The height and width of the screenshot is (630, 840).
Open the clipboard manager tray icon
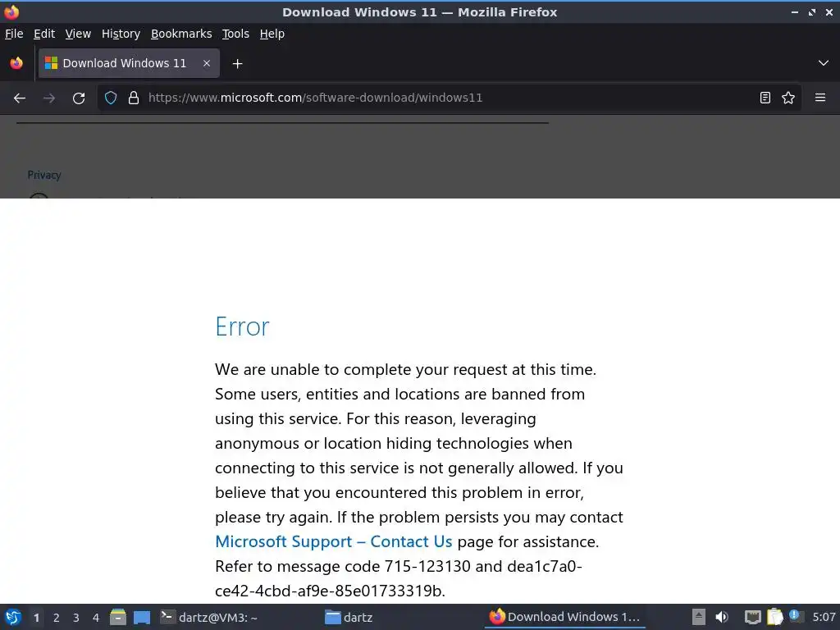pos(774,617)
